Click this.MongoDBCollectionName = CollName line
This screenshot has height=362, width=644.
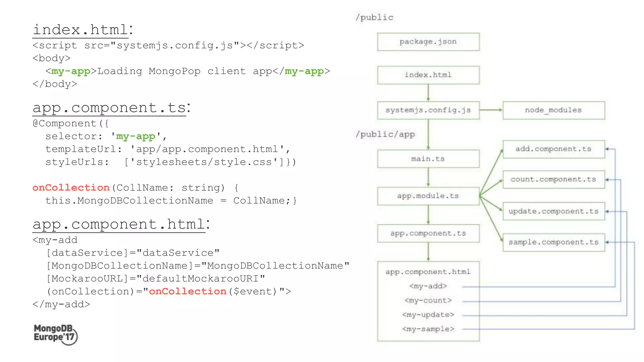[171, 201]
